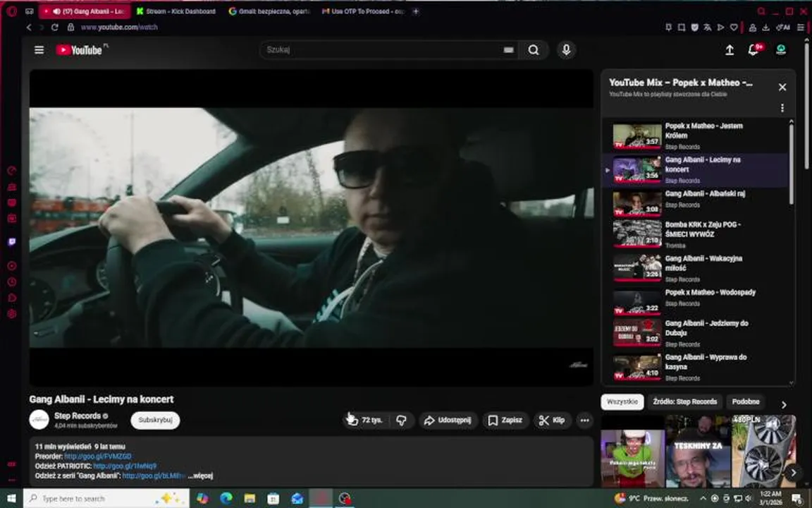Screen dimensions: 812x508
Task: Select the Źródło: Step Records chip
Action: pyautogui.click(x=684, y=401)
